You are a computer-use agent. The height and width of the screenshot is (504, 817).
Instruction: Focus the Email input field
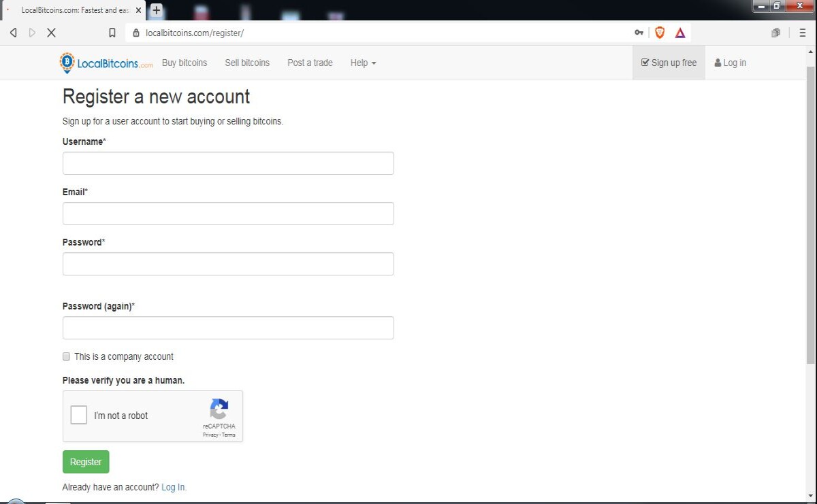[x=228, y=214]
